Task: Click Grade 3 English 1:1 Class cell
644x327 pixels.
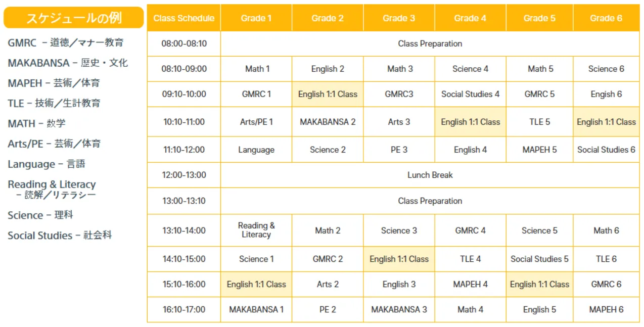Action: [399, 259]
